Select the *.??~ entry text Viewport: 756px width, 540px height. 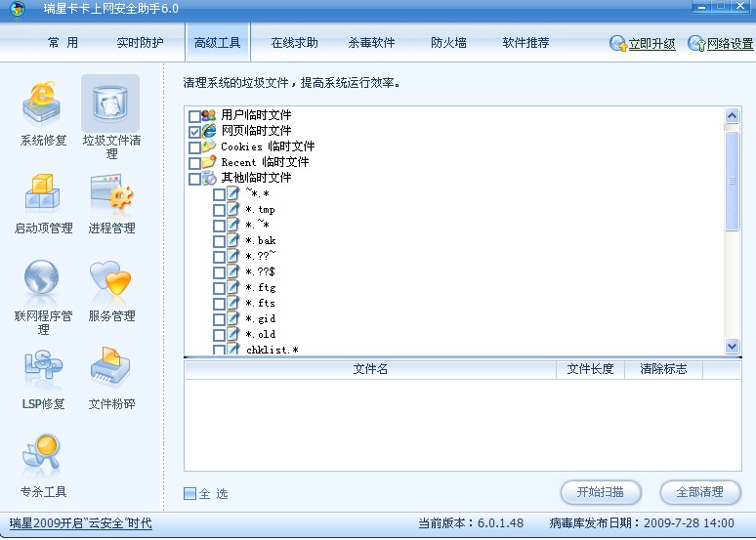tap(261, 256)
